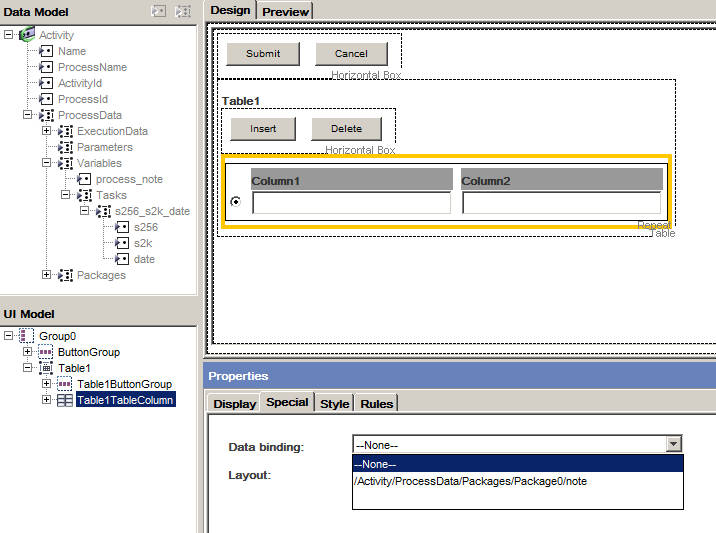The height and width of the screenshot is (533, 716).
Task: Switch to the Preview tab
Action: [x=285, y=11]
